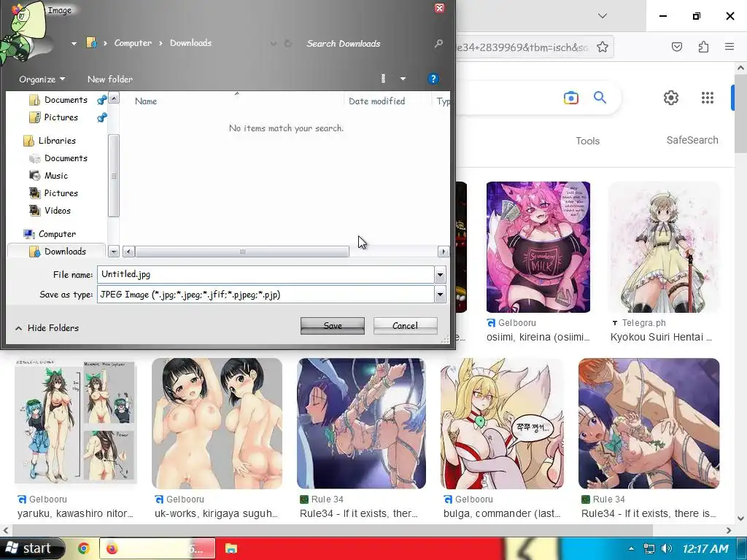Select Downloads folder in the navigation pane
Screen dimensions: 747x560
[x=65, y=252]
